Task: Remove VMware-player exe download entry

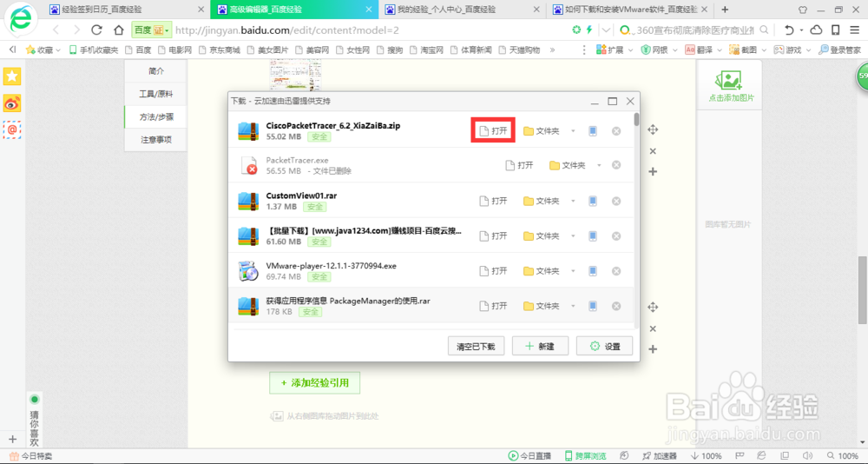Action: (616, 271)
